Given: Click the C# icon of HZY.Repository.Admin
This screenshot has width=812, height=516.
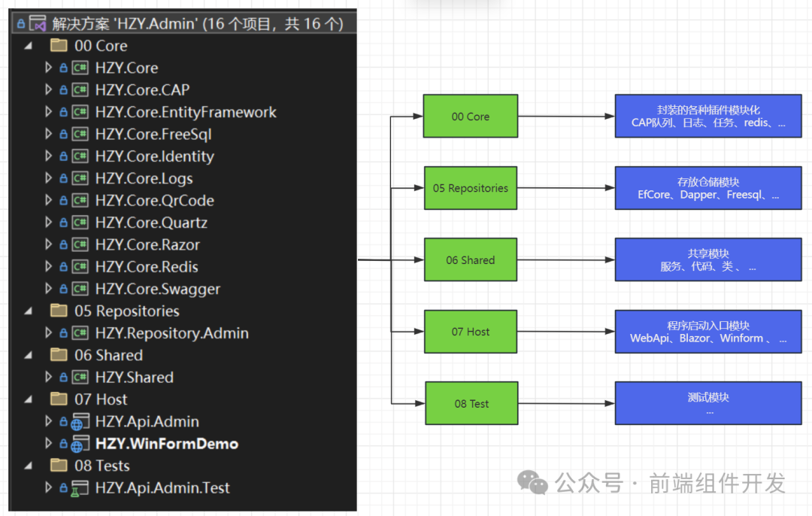Looking at the screenshot, I should pos(80,333).
